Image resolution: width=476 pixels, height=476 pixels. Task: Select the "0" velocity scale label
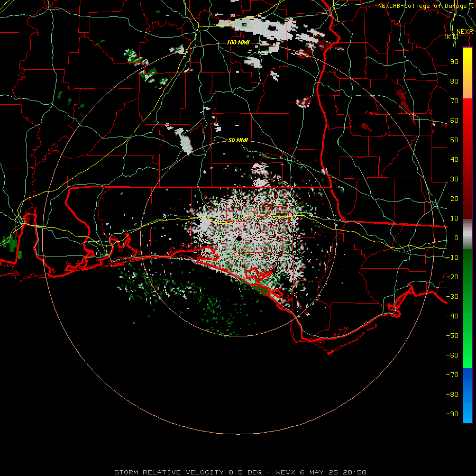(456, 238)
